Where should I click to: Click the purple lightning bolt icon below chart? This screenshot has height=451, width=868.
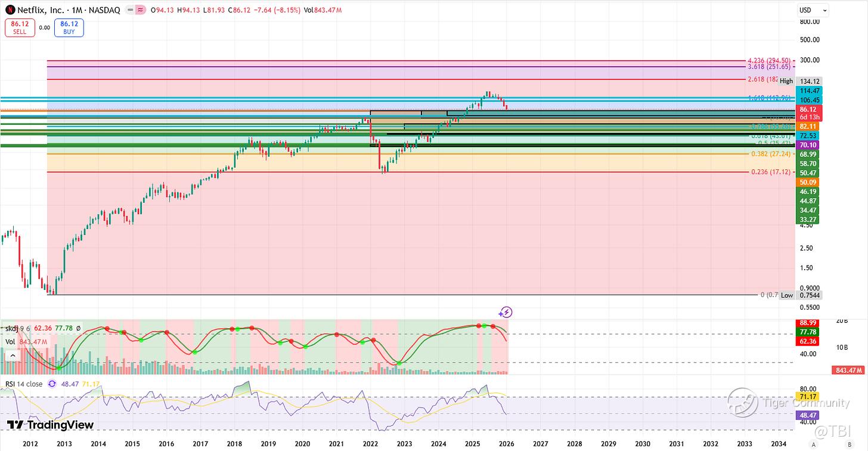pos(506,311)
